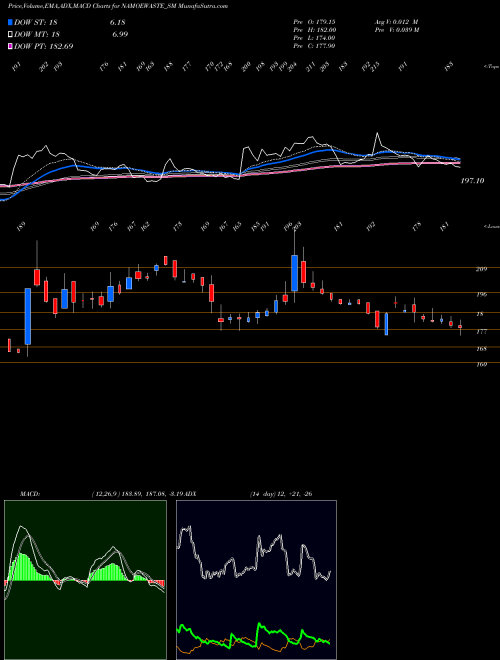500x660 pixels.
Task: Click the last red candle on the right
Action: coord(460,327)
